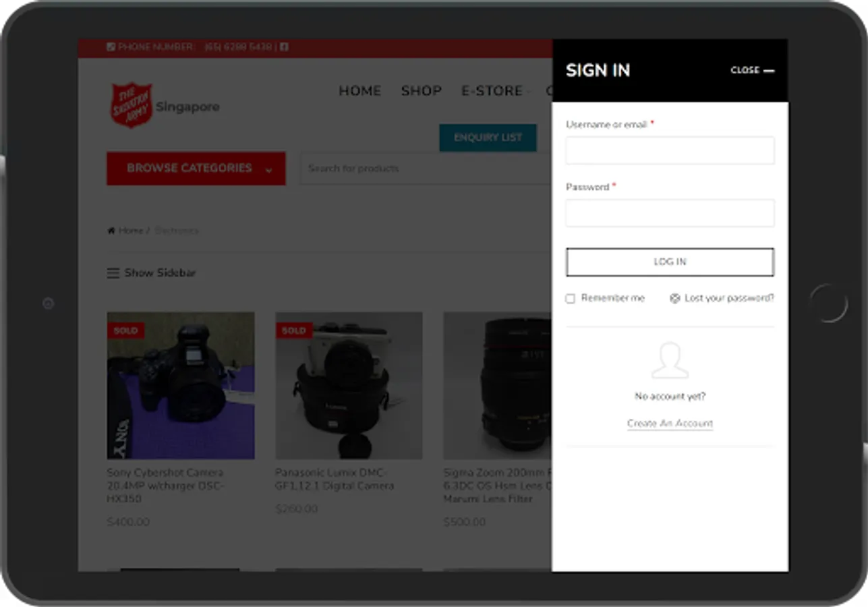This screenshot has height=607, width=868.
Task: Open the Sony Cybershot camera thumbnail
Action: (181, 385)
